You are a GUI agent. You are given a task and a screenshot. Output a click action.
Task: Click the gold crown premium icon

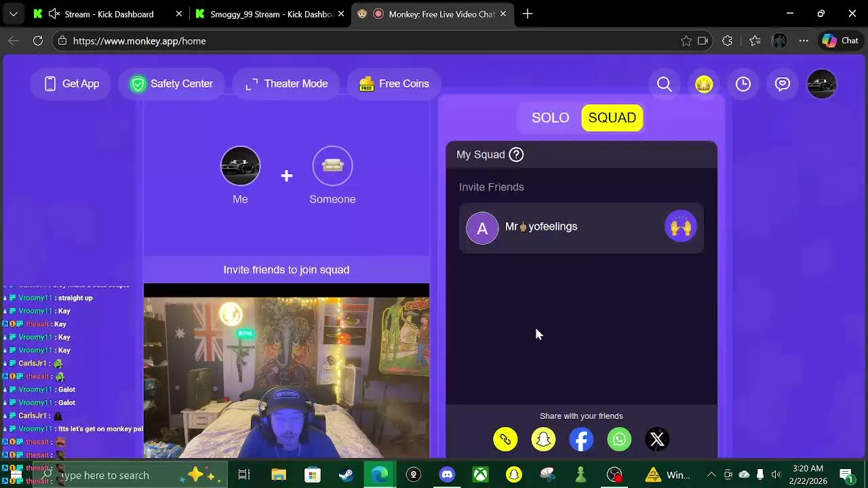(x=704, y=84)
